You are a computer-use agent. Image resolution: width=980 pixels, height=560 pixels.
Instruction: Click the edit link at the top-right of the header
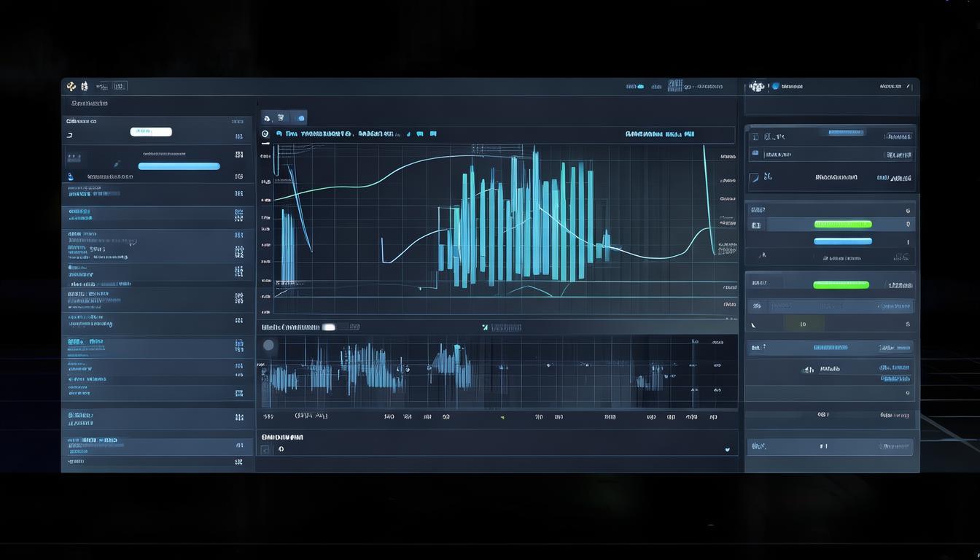pos(908,87)
